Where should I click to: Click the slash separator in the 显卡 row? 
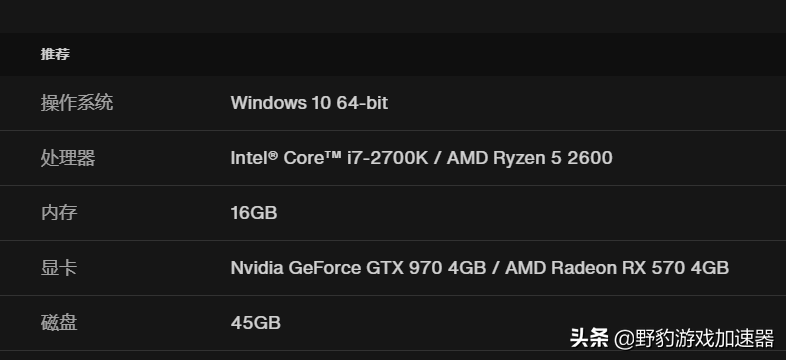coord(495,268)
